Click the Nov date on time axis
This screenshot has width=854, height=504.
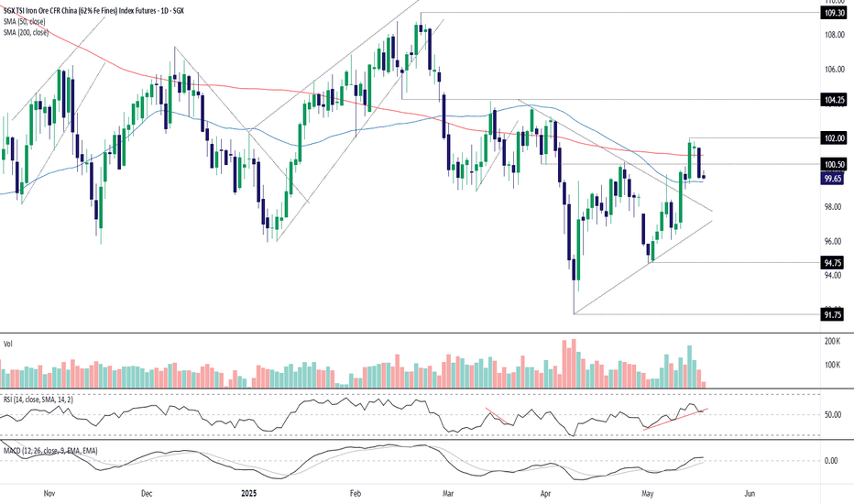coord(49,494)
